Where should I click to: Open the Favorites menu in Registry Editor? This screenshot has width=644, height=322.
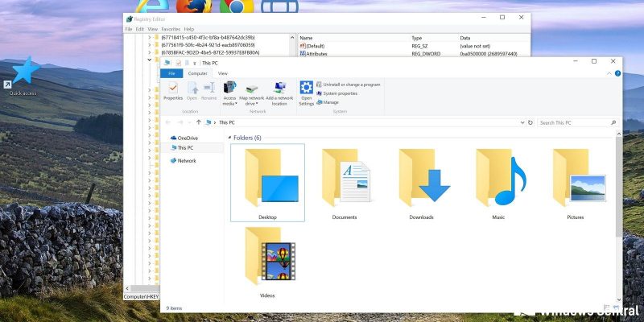point(170,29)
